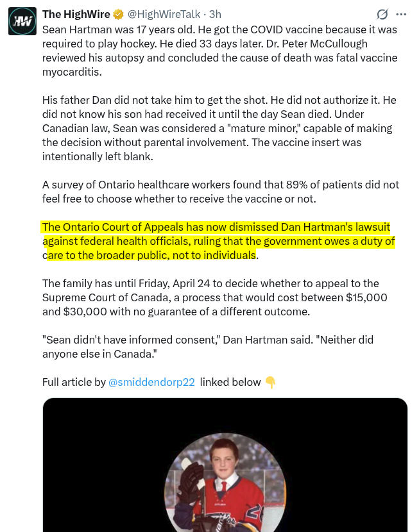Click the gold verified badge
Viewport: 419px width, 532px height.
(x=119, y=14)
